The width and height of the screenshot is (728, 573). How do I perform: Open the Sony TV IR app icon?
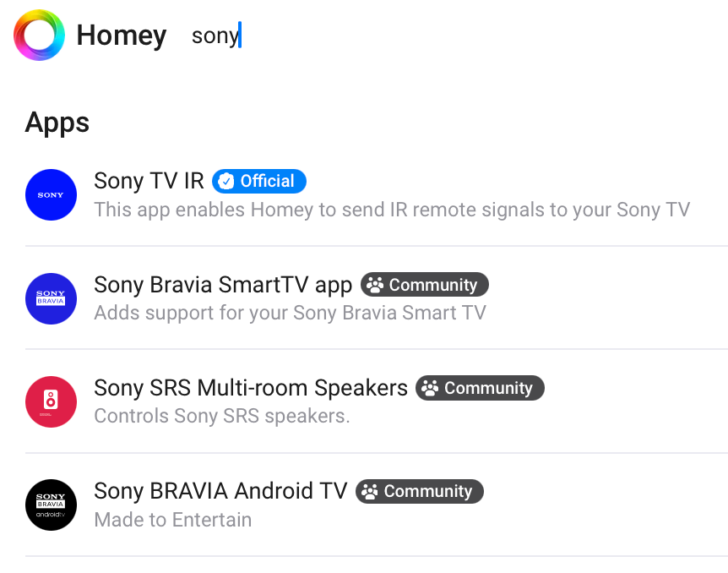coord(51,194)
